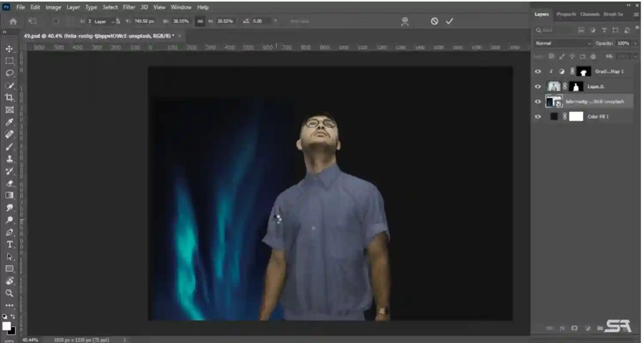Select the Rectangle shape tool
Screen dimensions: 644x343
[x=9, y=269]
